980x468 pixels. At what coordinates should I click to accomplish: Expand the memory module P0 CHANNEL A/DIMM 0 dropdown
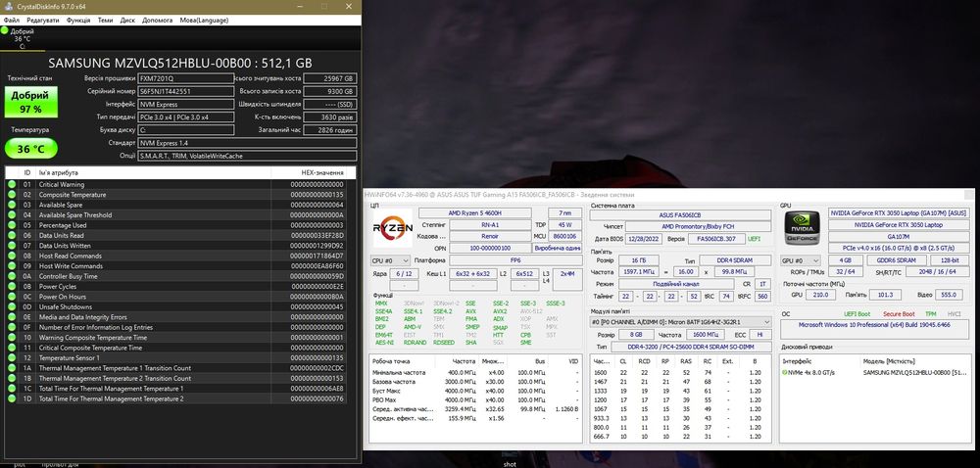(x=681, y=322)
